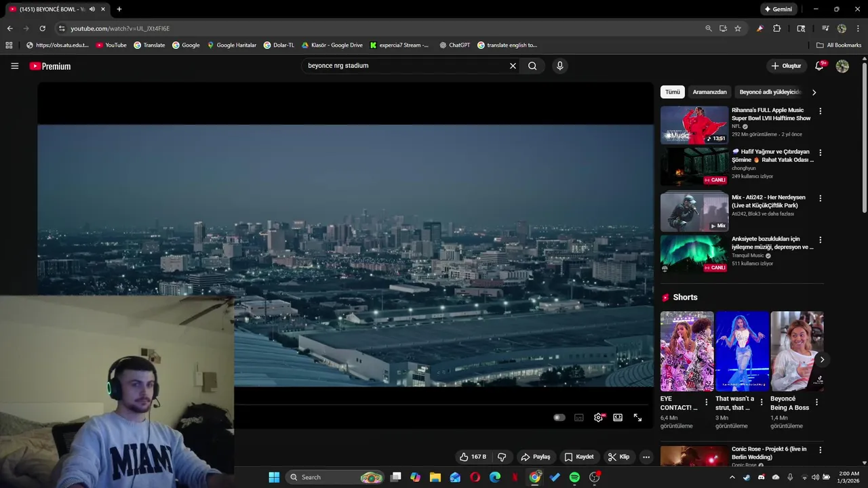Open the Conic Rose Projekt 6 video title
The image size is (868, 488).
tap(769, 453)
